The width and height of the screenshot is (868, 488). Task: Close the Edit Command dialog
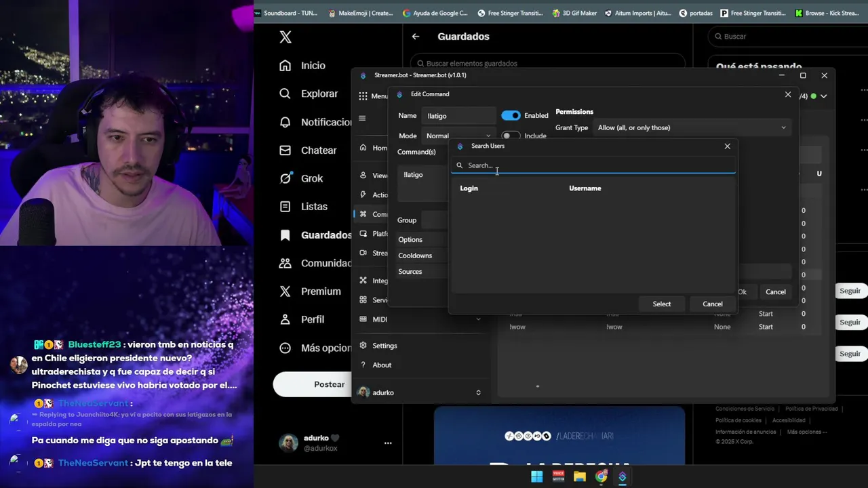coord(788,94)
